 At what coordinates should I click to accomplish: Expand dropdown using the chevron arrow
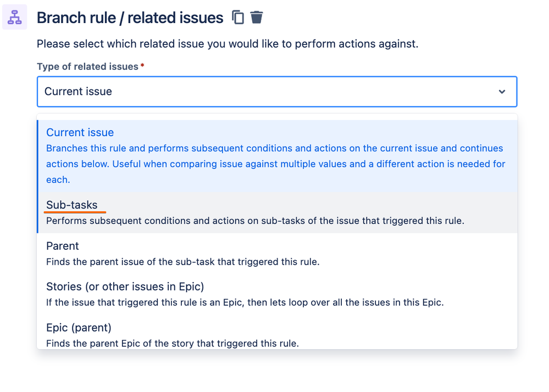(502, 92)
